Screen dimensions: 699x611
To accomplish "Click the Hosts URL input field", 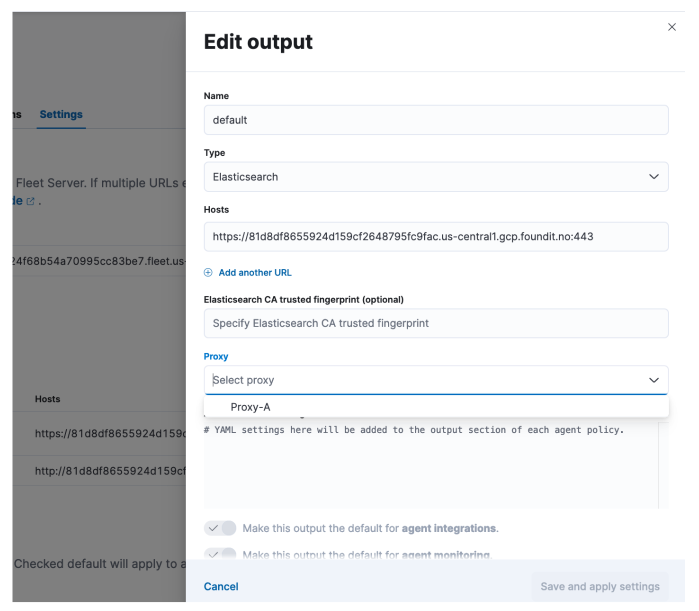I will coord(436,237).
